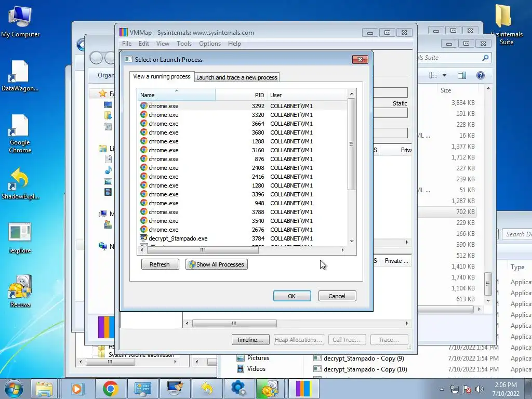Sort process list by User column
The width and height of the screenshot is (532, 399).
(x=307, y=95)
